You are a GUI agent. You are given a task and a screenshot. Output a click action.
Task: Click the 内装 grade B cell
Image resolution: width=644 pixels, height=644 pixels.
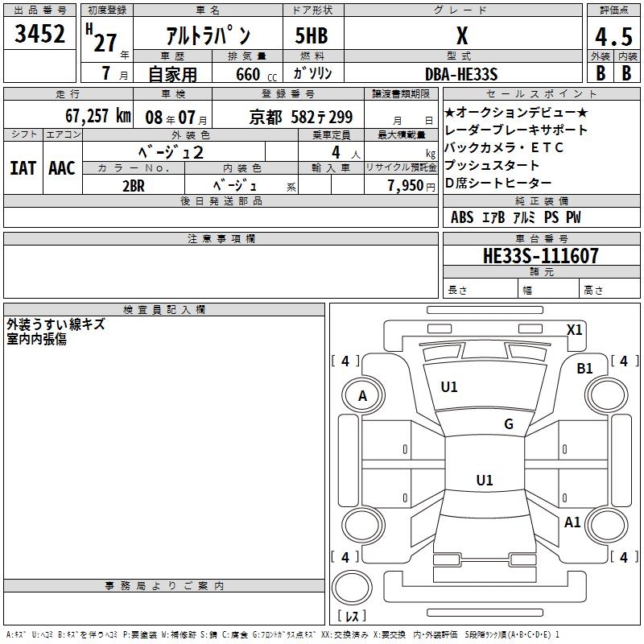click(x=627, y=73)
